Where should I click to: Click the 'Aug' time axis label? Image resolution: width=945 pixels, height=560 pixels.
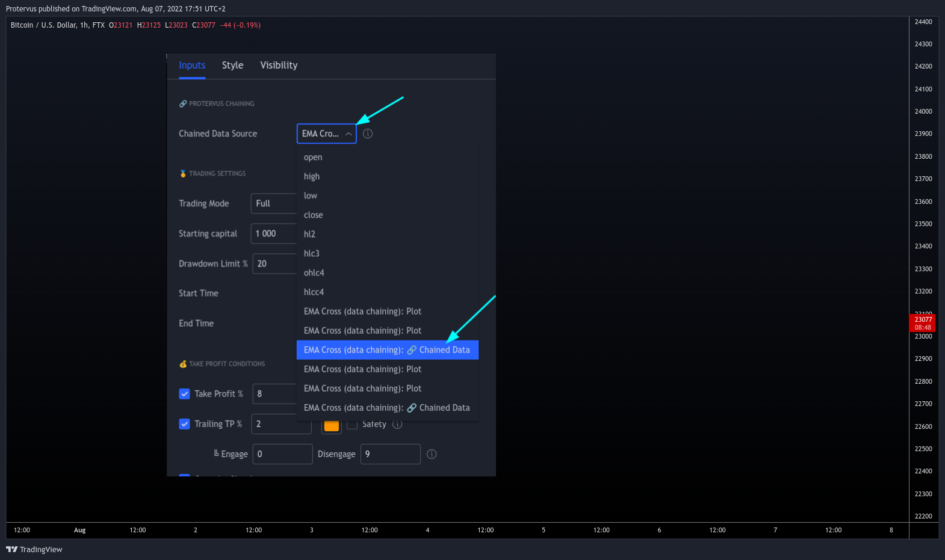pyautogui.click(x=80, y=530)
